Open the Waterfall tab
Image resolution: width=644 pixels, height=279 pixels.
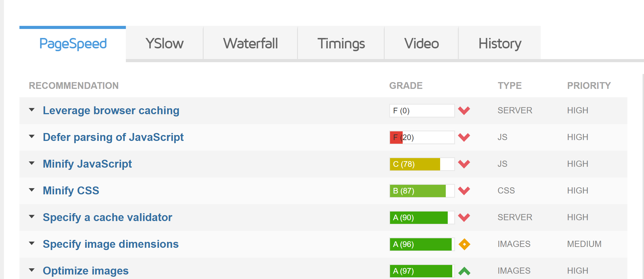pyautogui.click(x=250, y=44)
